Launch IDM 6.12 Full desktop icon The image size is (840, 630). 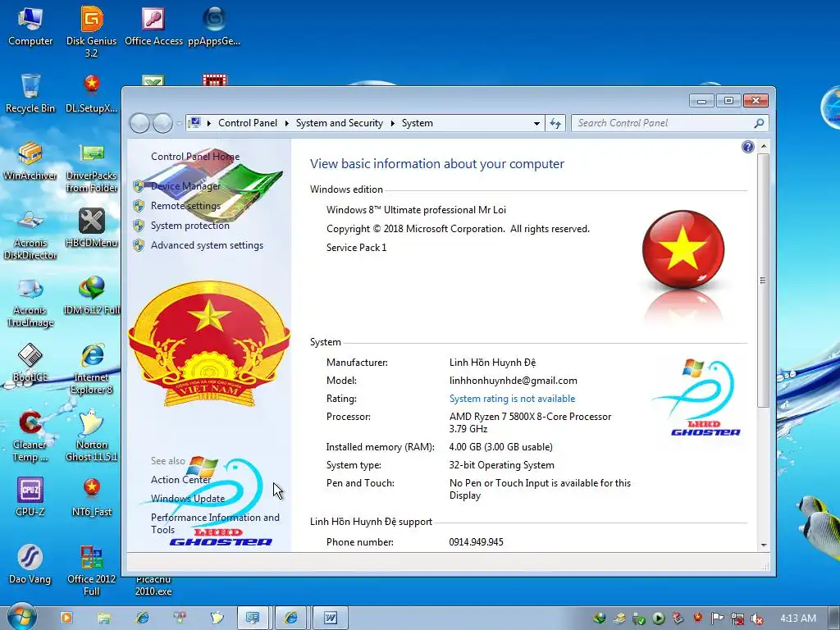[92, 295]
